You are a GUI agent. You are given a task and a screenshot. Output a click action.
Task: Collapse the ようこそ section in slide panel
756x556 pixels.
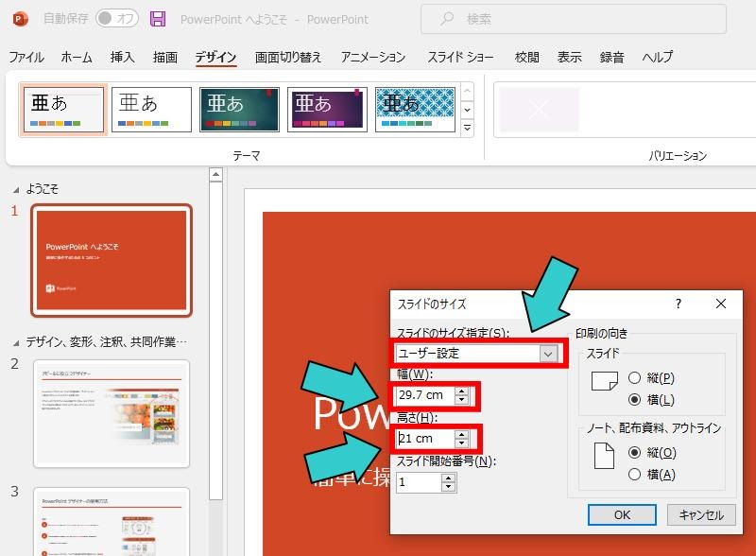[x=14, y=189]
